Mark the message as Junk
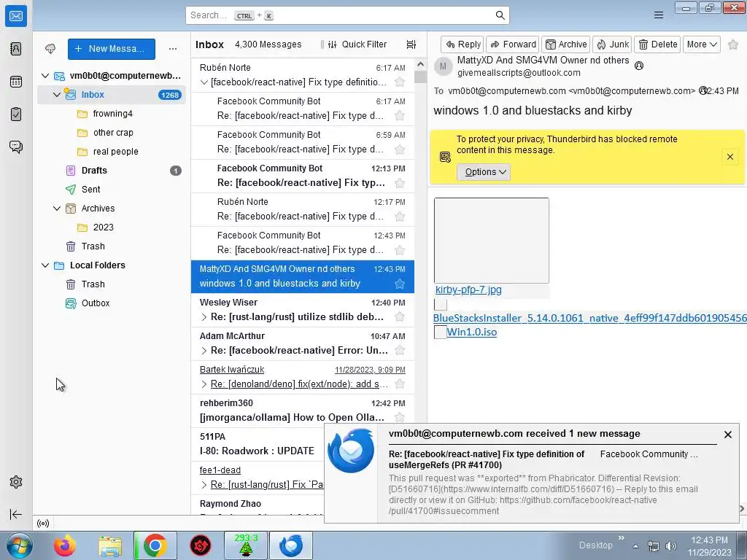747x560 pixels. (612, 44)
